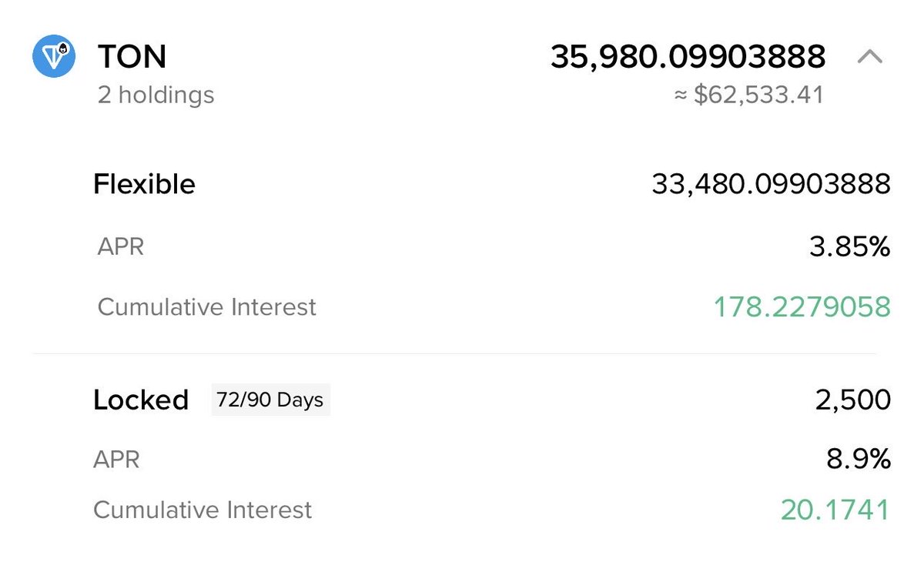This screenshot has height=572, width=924.
Task: Open Flexible Cumulative Interest label
Action: point(207,307)
